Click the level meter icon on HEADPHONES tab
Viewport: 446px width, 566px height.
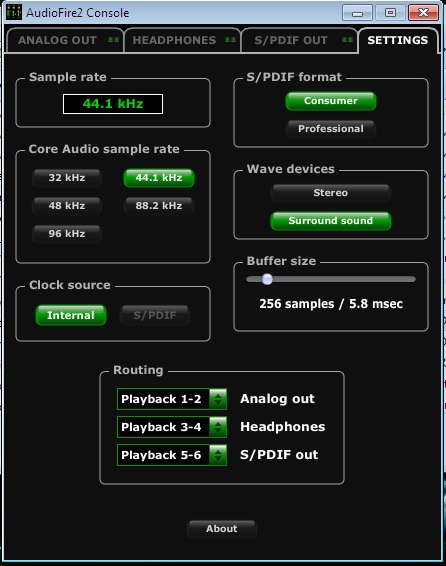click(230, 40)
